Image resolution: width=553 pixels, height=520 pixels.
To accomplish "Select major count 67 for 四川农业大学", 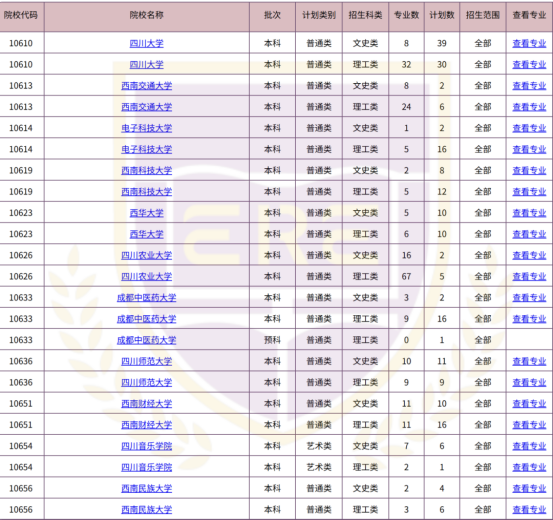I will tap(406, 276).
